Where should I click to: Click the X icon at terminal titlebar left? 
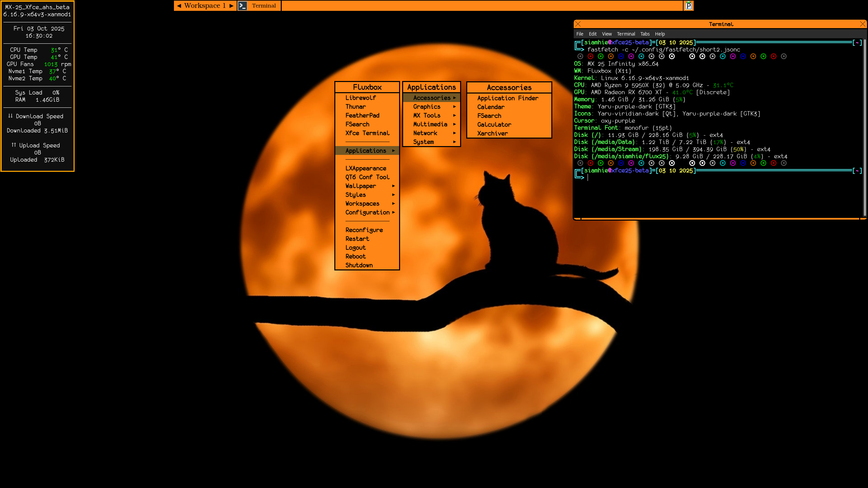578,24
